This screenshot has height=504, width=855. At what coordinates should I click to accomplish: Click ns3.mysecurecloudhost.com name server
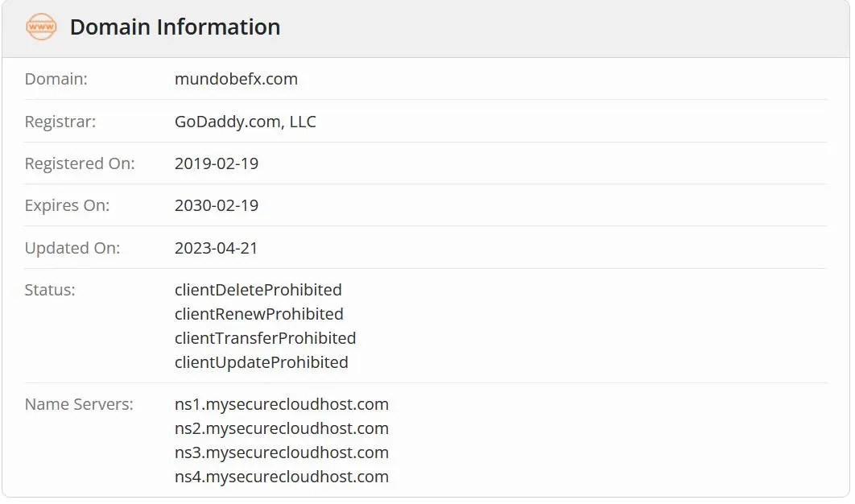281,452
